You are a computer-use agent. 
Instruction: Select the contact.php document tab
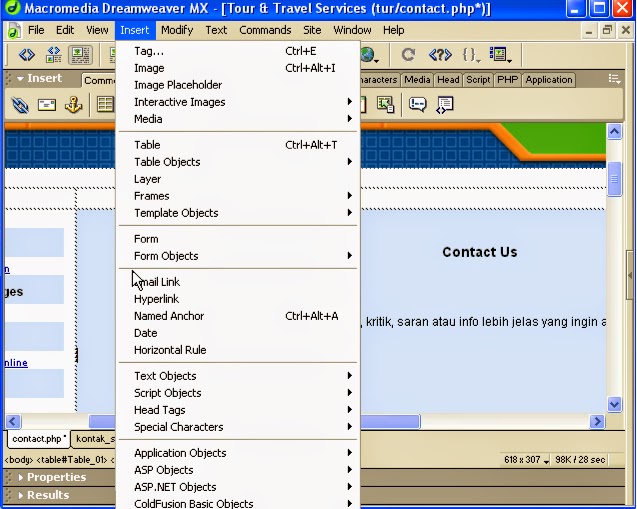(39, 439)
